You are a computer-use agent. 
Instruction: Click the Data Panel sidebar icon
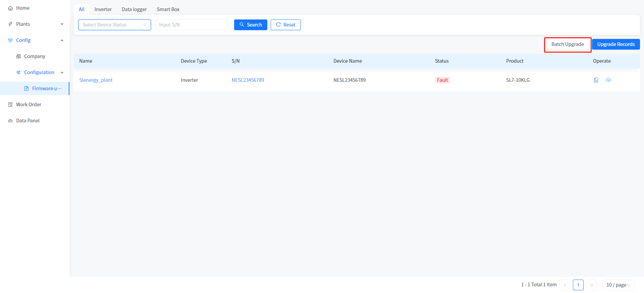tap(10, 121)
